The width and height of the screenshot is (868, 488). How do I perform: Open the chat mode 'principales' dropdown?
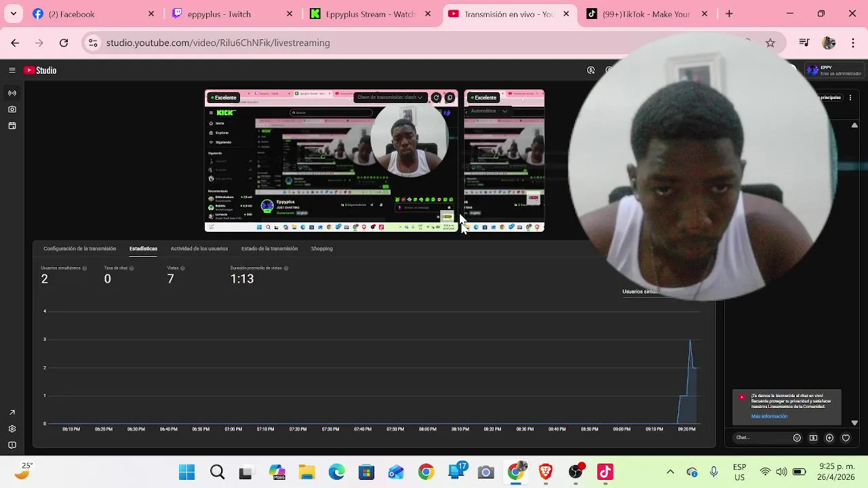point(831,98)
